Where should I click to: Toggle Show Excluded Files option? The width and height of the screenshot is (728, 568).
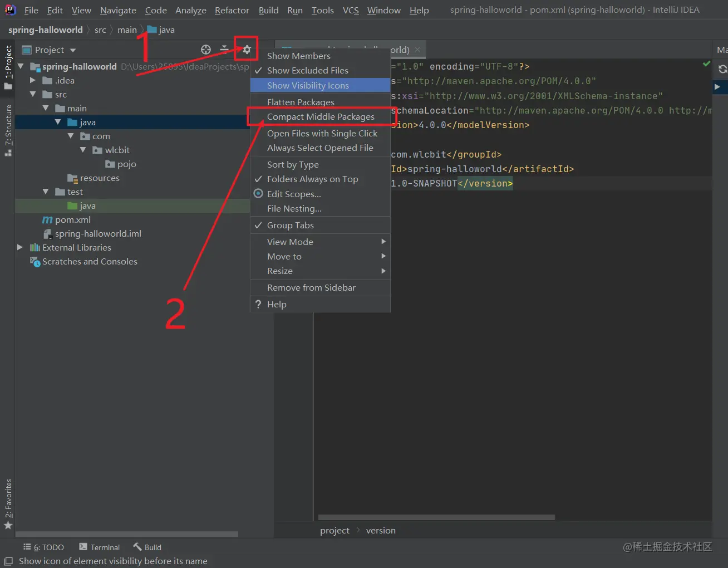[320, 70]
